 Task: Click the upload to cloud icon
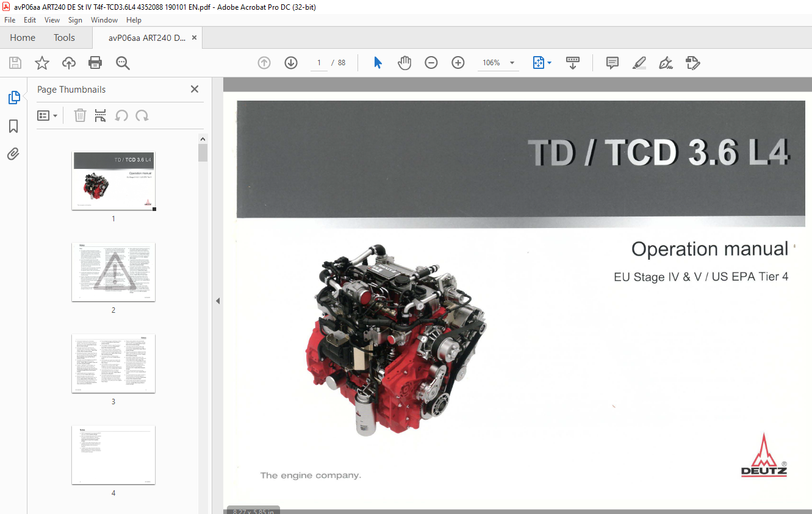(x=69, y=63)
